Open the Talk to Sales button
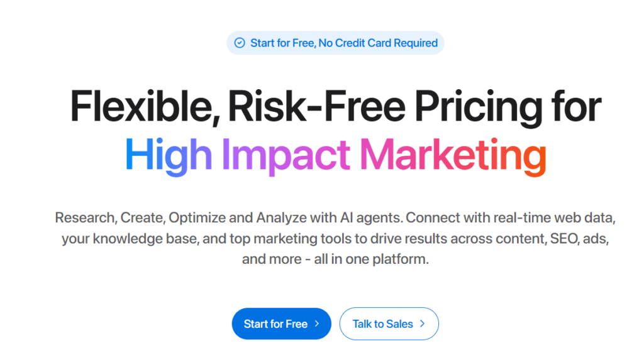The width and height of the screenshot is (644, 353). pyautogui.click(x=389, y=324)
